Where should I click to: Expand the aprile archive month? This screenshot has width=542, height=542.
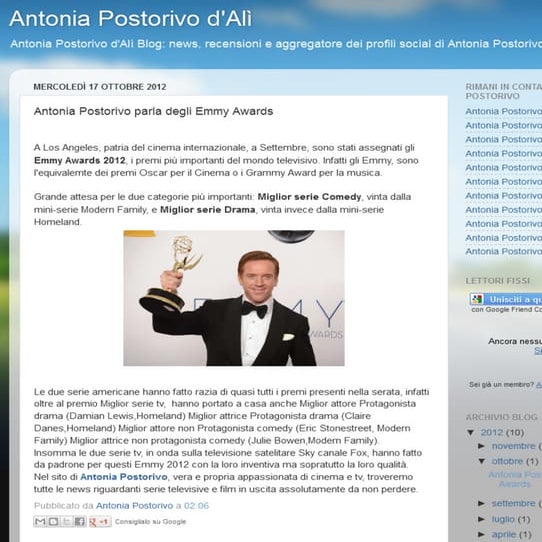pyautogui.click(x=482, y=534)
